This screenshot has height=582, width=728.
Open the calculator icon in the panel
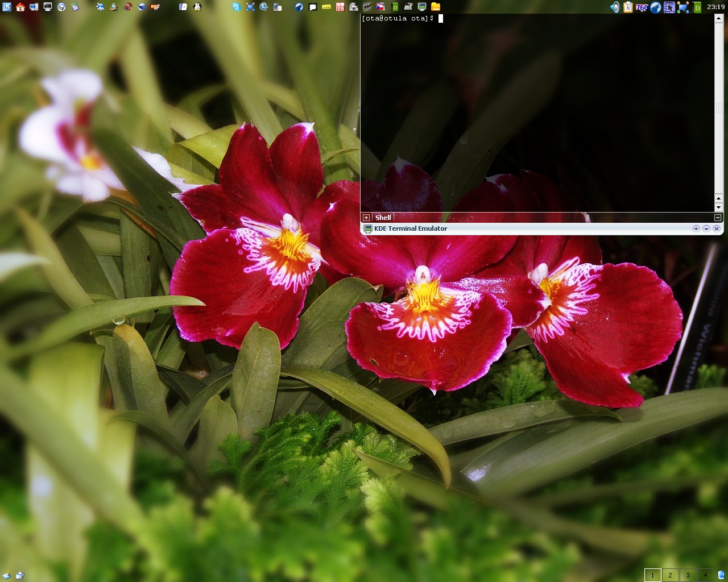(75, 7)
